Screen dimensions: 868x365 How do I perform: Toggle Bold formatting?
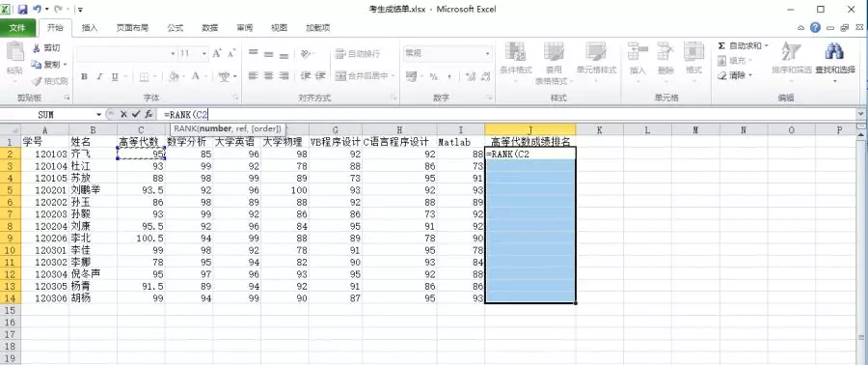coord(84,76)
